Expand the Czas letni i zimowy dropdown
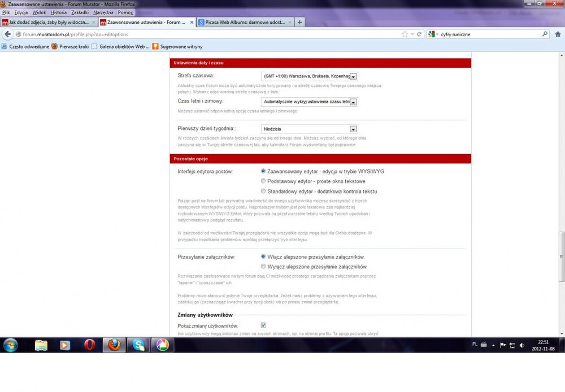Screen dimensions: 565x392 click(x=354, y=102)
